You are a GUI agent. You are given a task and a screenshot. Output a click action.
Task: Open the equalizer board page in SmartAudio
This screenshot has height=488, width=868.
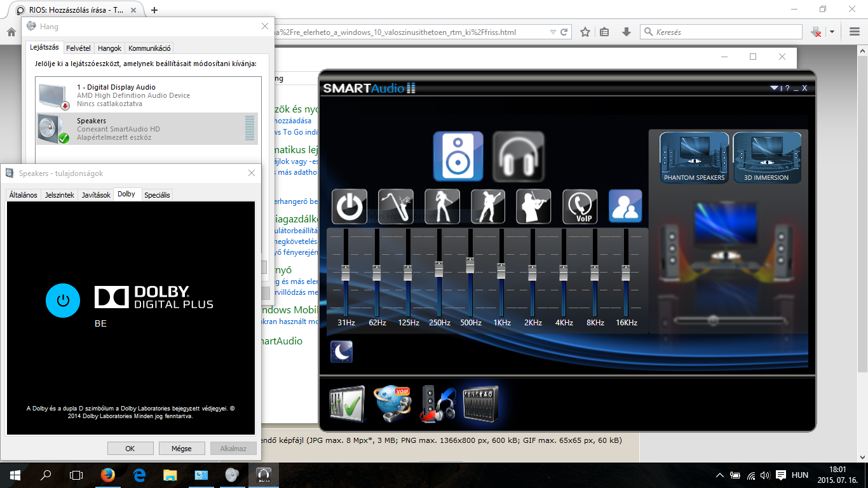(x=481, y=404)
